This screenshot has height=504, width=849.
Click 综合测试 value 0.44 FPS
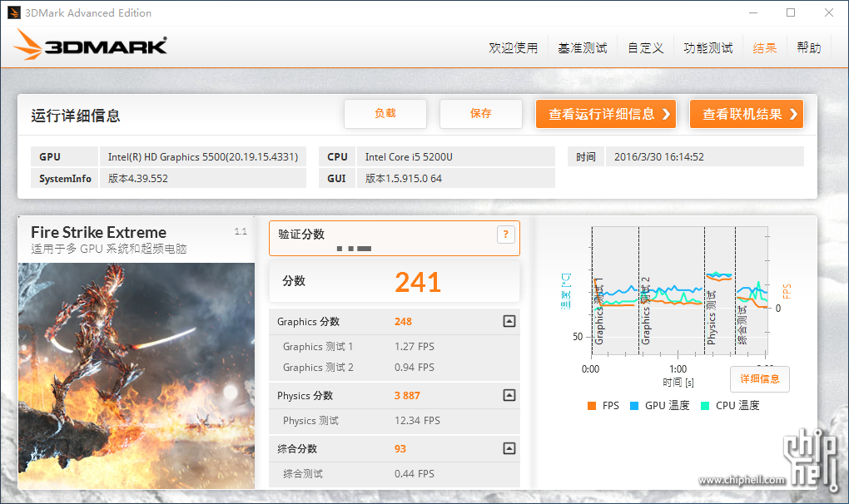415,473
